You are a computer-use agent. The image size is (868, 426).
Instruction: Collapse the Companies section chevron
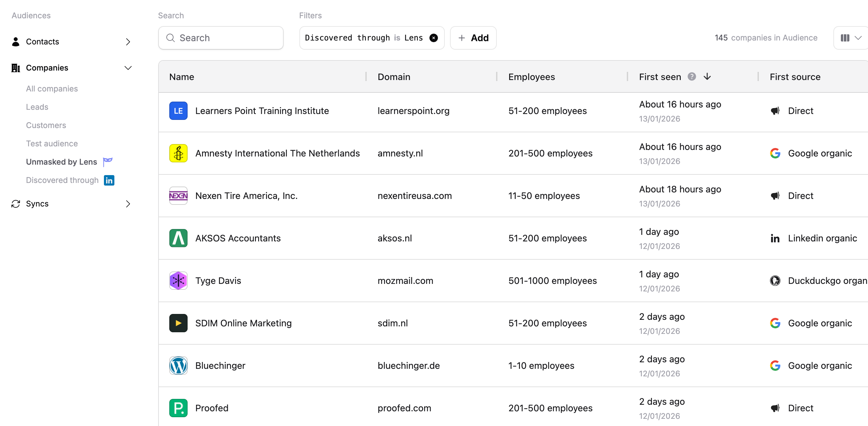[128, 68]
